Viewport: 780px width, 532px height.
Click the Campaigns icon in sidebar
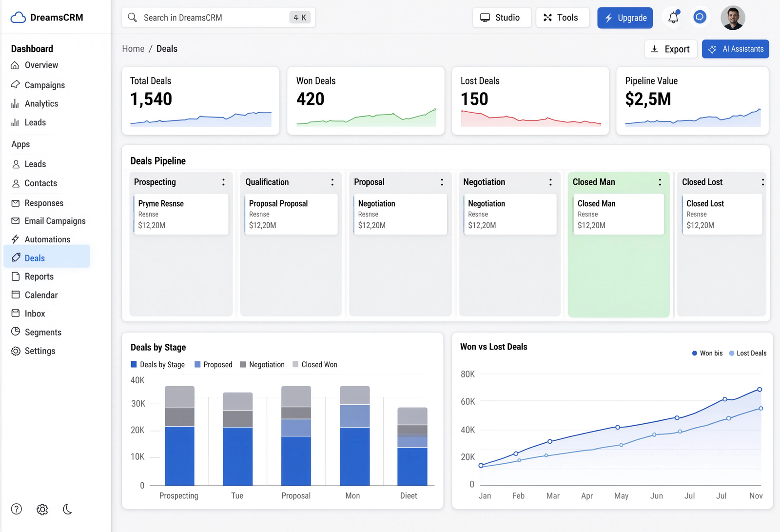click(x=16, y=84)
